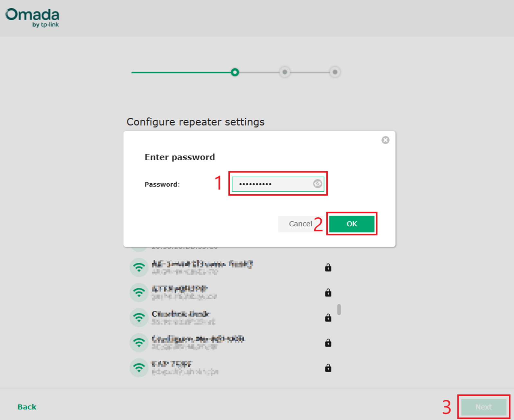514x420 pixels.
Task: Click lock icon of the EAP network
Action: click(328, 367)
